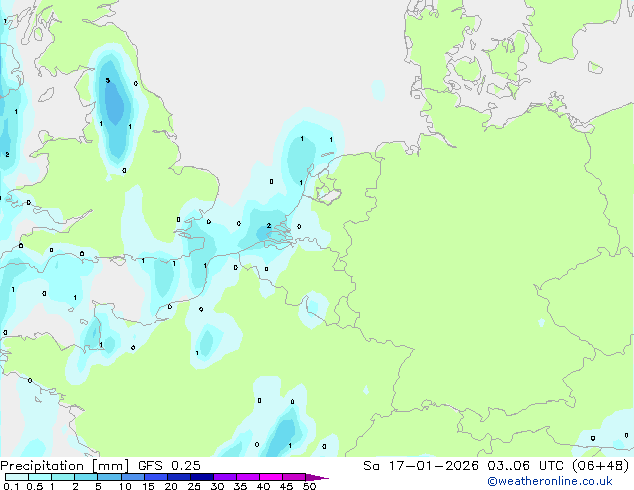Click the "10" legend scale label

tap(125, 486)
